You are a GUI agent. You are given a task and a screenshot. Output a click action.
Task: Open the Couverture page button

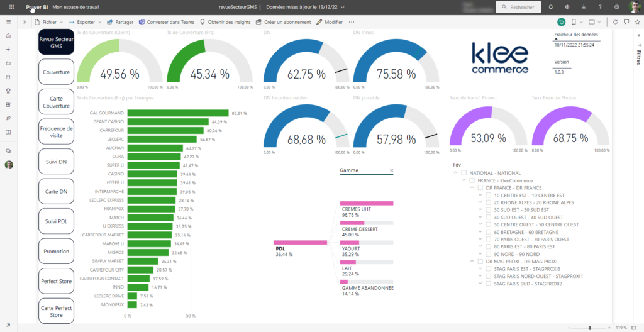coord(56,72)
